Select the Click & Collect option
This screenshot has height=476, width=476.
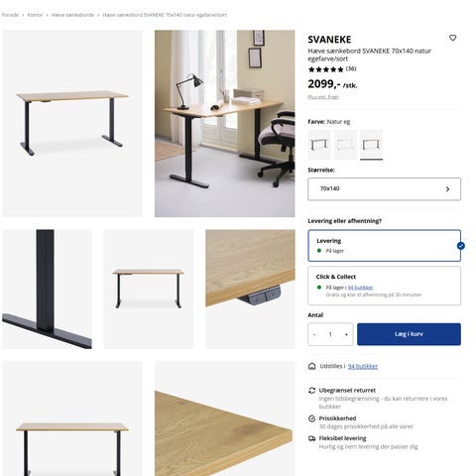pyautogui.click(x=384, y=286)
